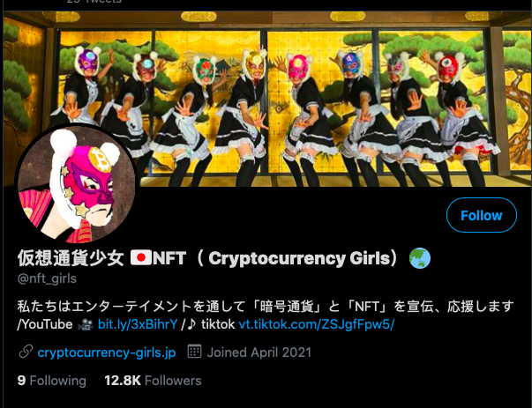The height and width of the screenshot is (408, 532).
Task: Open the header banner photo
Action: point(267,99)
